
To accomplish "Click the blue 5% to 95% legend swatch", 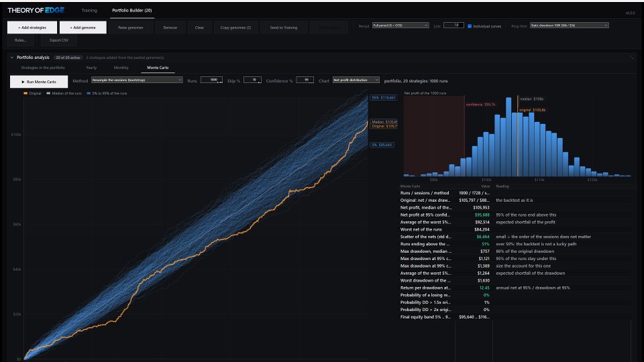I will click(x=89, y=94).
